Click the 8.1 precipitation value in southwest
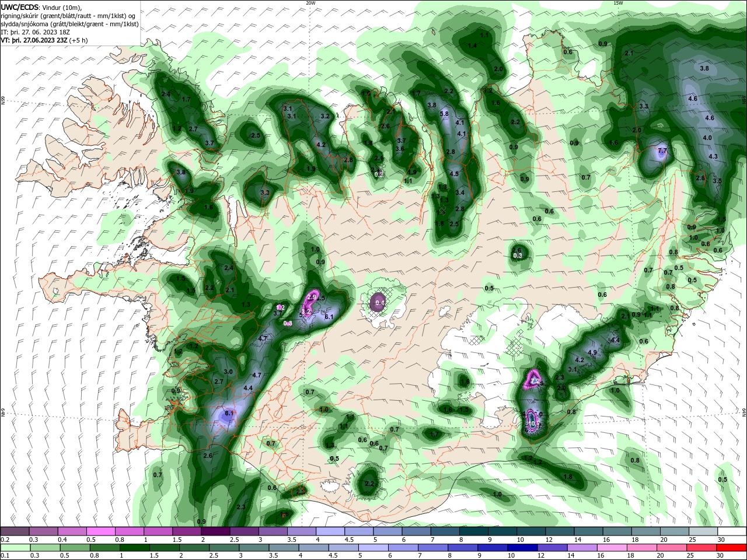The width and height of the screenshot is (747, 560). click(229, 414)
